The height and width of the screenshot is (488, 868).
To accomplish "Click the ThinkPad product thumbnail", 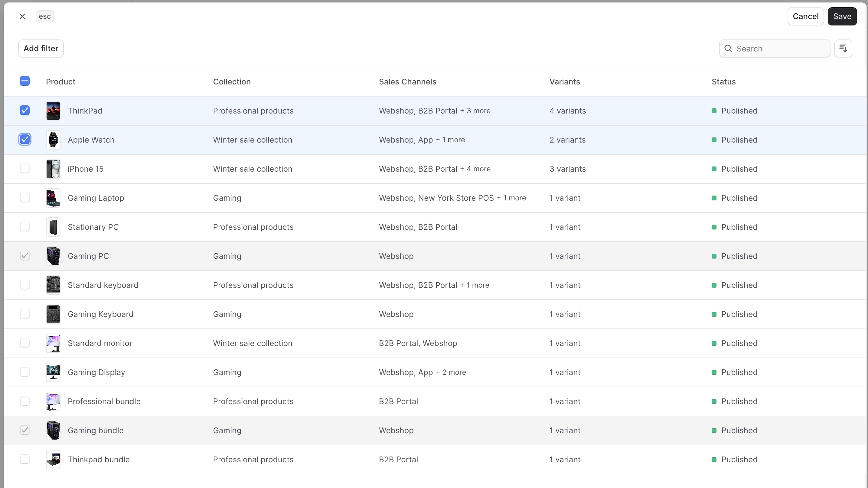I will [x=53, y=110].
